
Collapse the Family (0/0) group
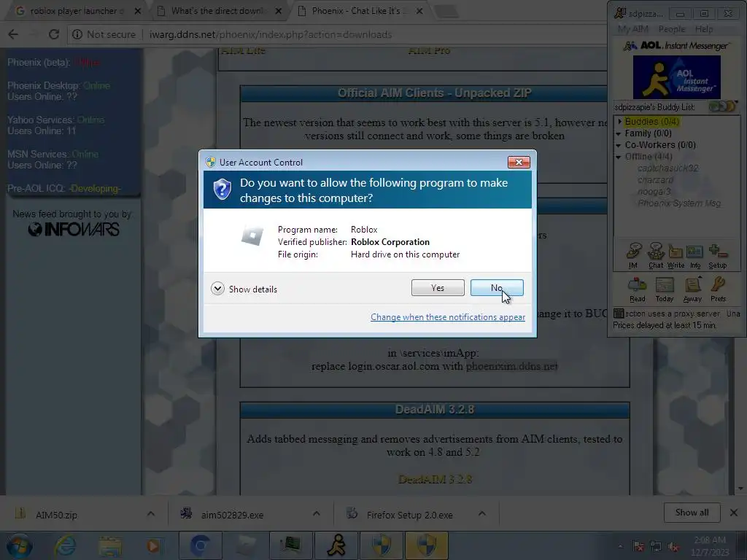click(619, 133)
